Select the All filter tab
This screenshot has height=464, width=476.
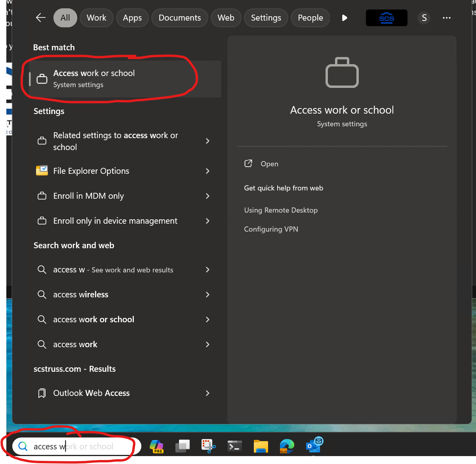tap(65, 18)
